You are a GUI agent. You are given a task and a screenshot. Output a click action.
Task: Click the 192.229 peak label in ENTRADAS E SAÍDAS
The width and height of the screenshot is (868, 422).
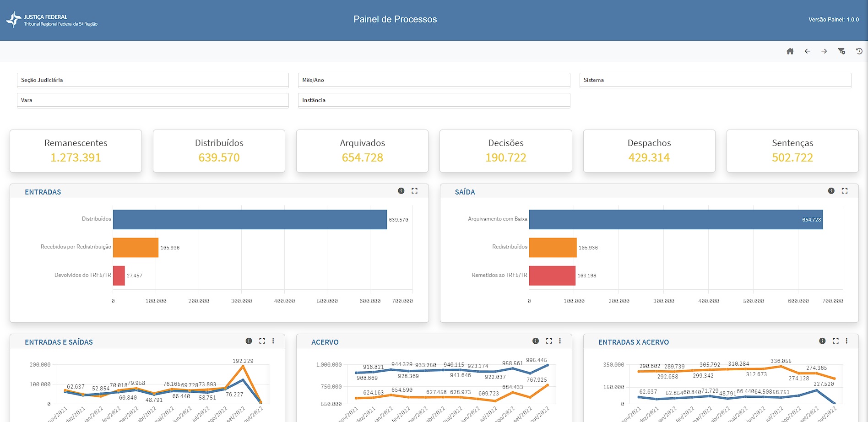[x=243, y=361]
